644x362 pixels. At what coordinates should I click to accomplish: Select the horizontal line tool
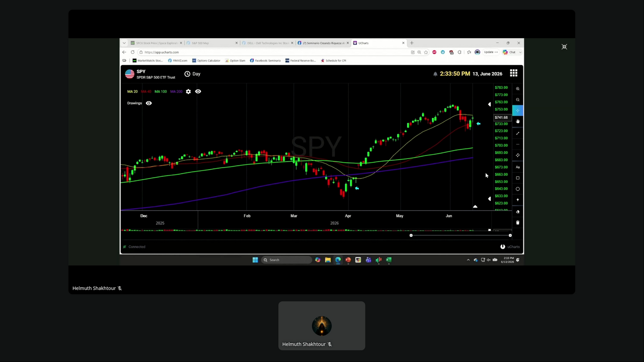(x=517, y=144)
